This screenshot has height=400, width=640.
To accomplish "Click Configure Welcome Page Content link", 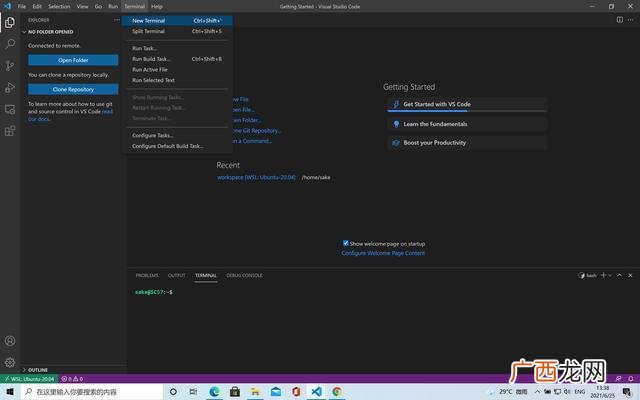I will click(x=383, y=253).
